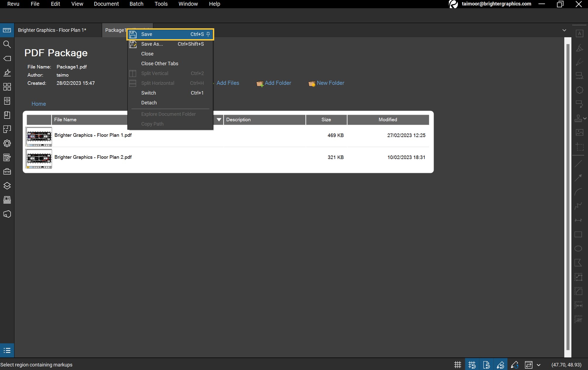Toggle Snap to Markup in status bar
The width and height of the screenshot is (588, 370).
point(501,364)
